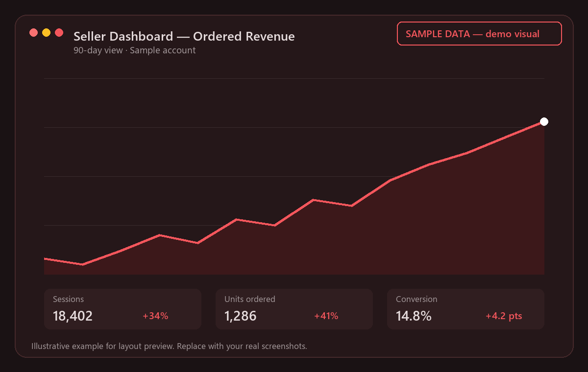This screenshot has height=372, width=588.
Task: Click the Illustrative example footer note
Action: (169, 346)
